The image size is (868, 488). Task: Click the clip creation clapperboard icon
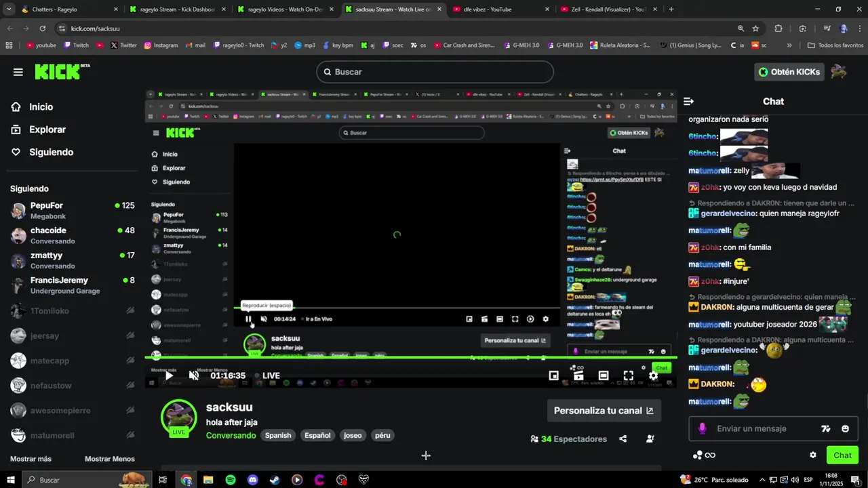(x=578, y=375)
